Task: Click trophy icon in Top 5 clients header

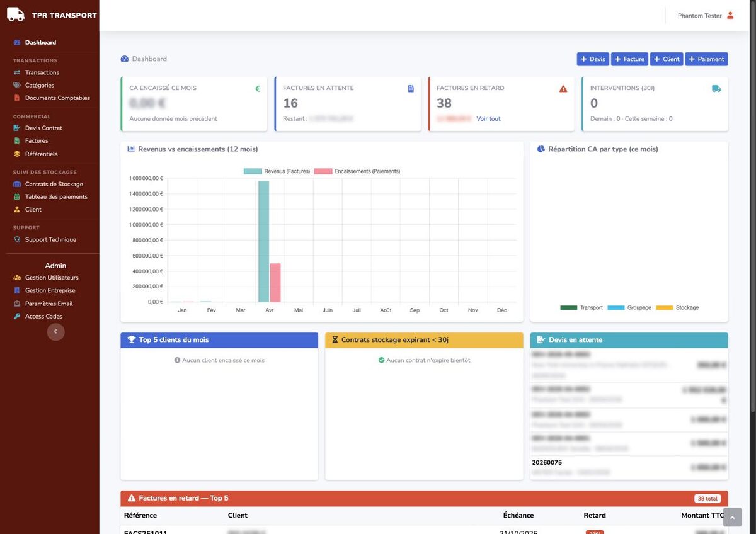Action: click(x=132, y=339)
